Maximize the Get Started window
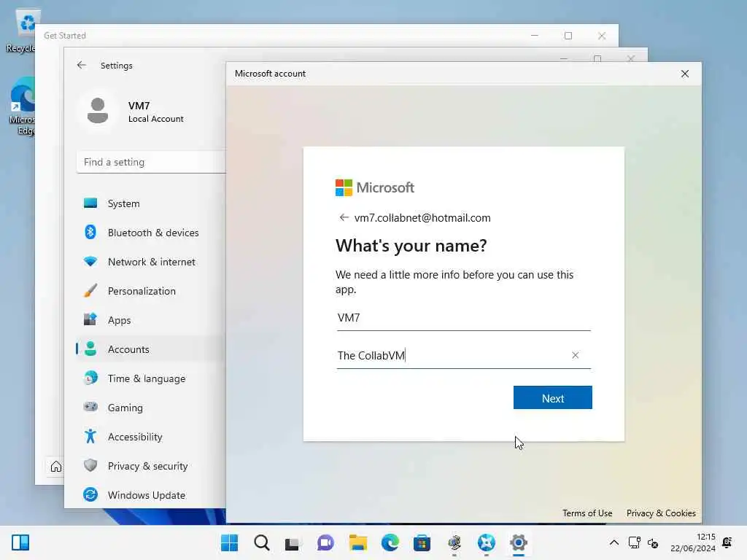Viewport: 747px width, 560px height. click(x=568, y=36)
